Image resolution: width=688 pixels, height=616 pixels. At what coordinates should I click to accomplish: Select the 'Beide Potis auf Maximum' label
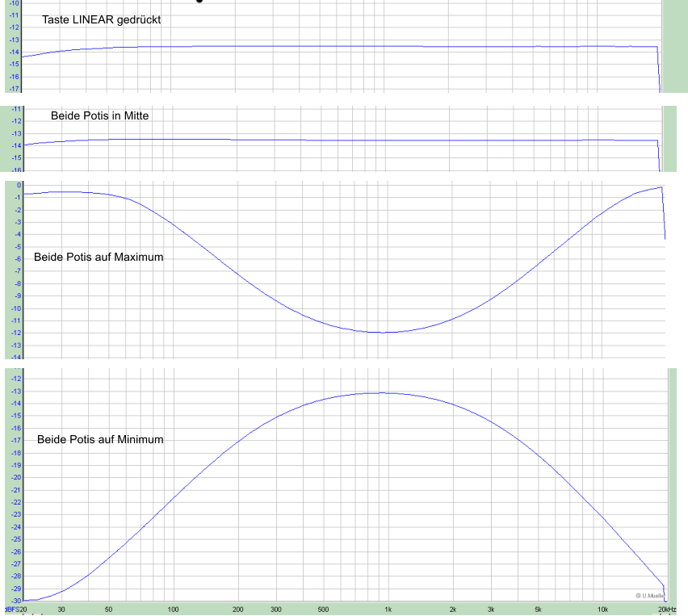(x=99, y=258)
